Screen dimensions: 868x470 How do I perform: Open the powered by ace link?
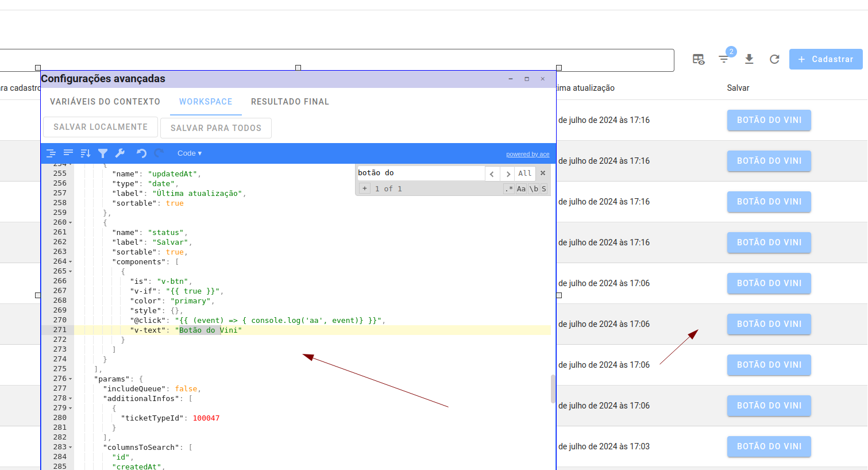tap(528, 154)
